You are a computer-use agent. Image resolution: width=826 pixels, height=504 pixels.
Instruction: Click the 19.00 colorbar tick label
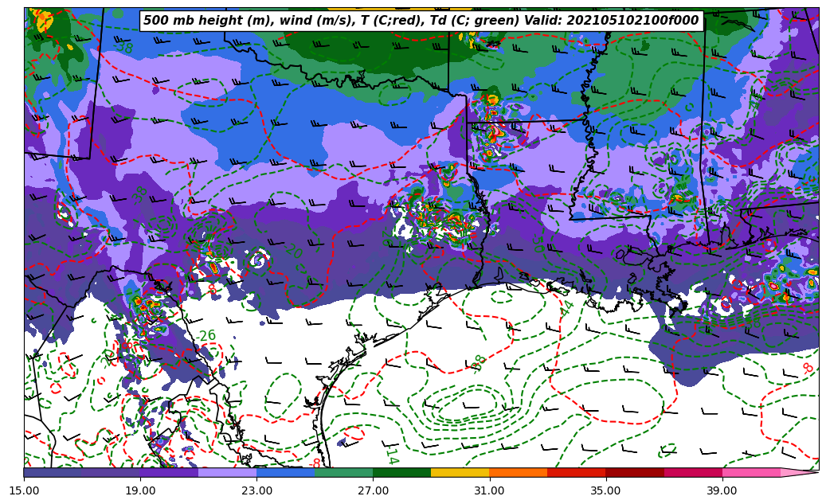(140, 490)
